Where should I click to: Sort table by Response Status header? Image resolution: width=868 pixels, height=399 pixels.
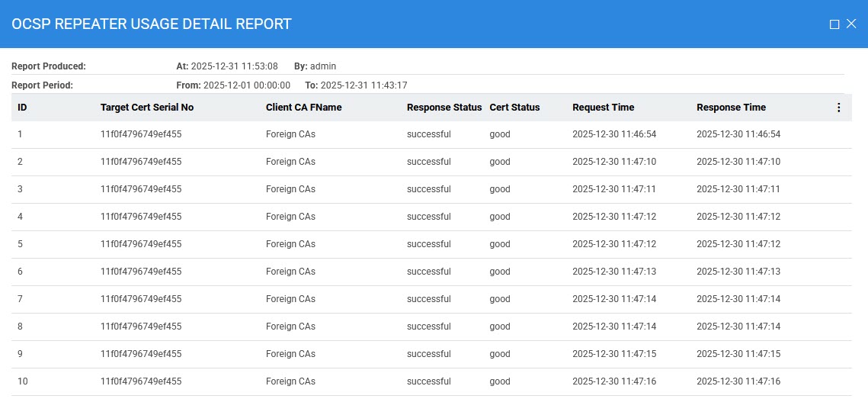click(444, 108)
